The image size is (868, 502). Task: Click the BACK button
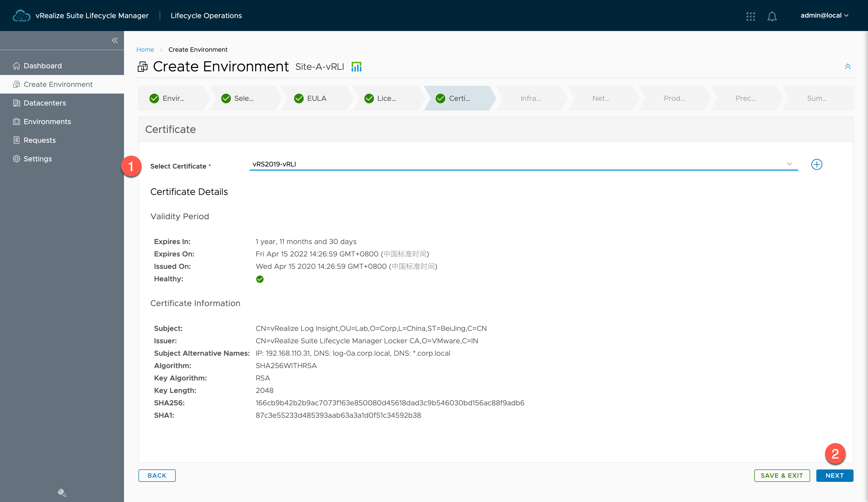tap(157, 475)
